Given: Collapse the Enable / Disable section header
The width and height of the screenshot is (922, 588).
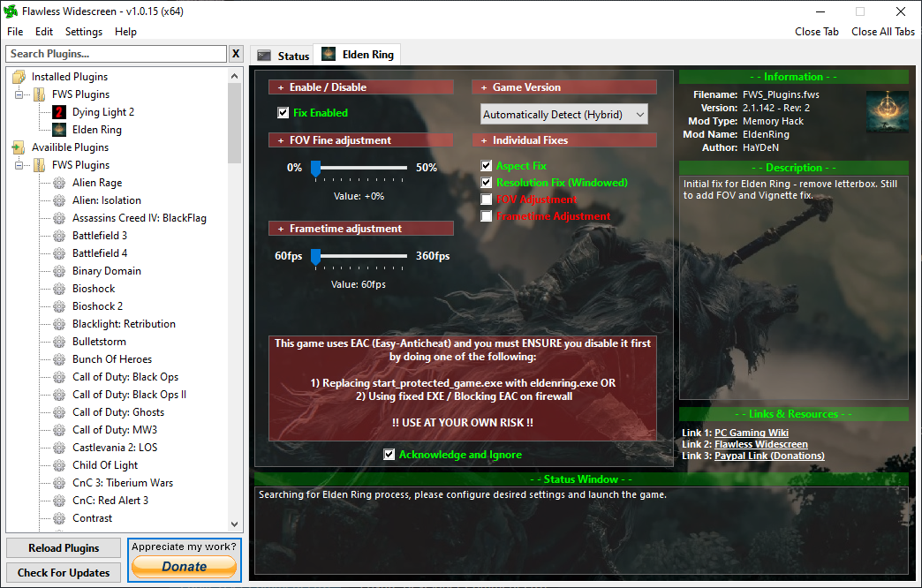Looking at the screenshot, I should (x=361, y=87).
